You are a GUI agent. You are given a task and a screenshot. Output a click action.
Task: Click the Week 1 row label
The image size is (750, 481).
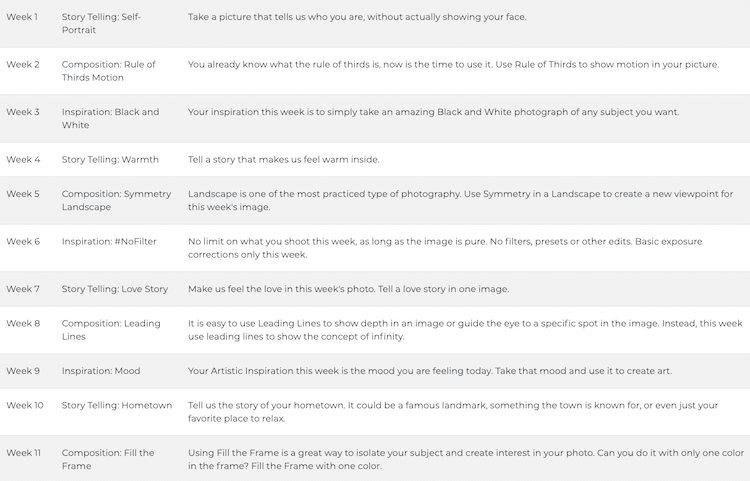click(23, 17)
